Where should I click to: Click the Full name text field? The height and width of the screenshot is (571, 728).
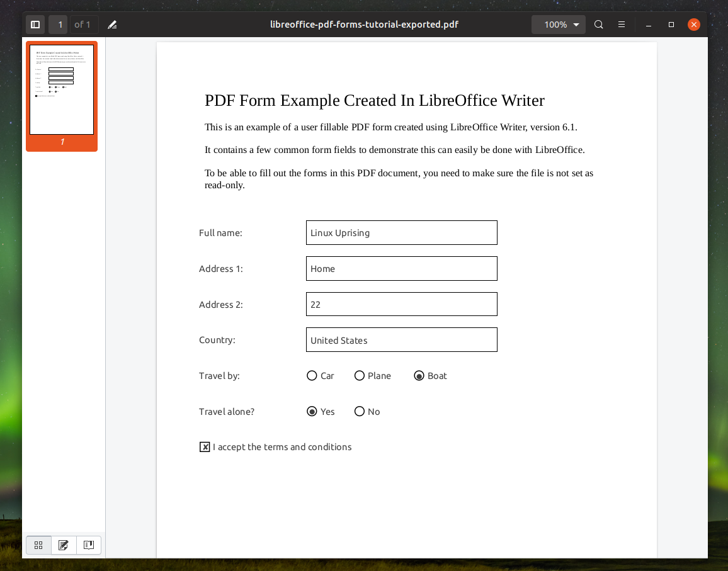(401, 232)
